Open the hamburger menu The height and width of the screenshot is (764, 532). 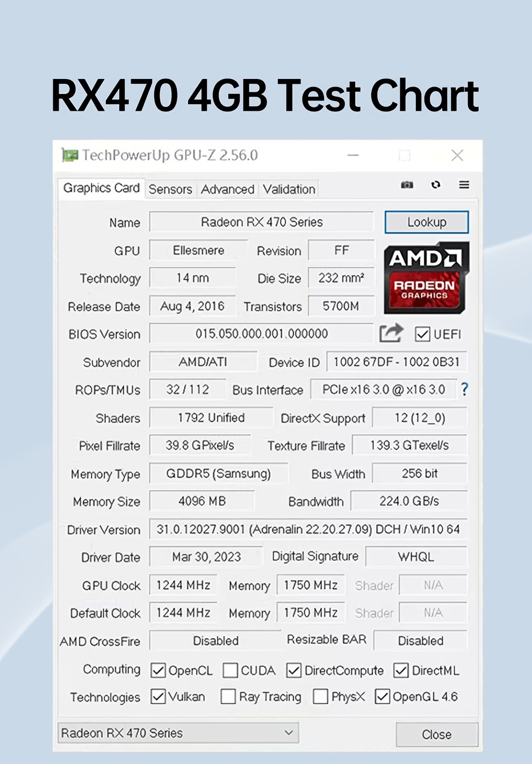point(464,185)
